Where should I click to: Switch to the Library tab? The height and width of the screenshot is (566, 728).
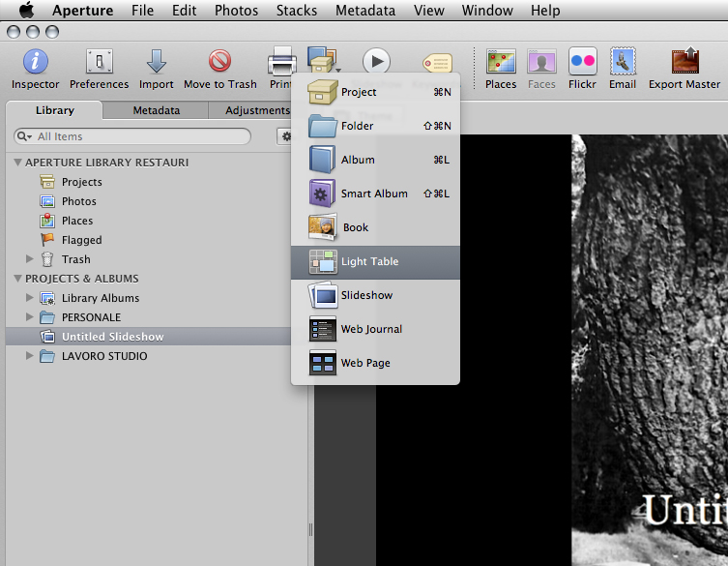click(55, 110)
